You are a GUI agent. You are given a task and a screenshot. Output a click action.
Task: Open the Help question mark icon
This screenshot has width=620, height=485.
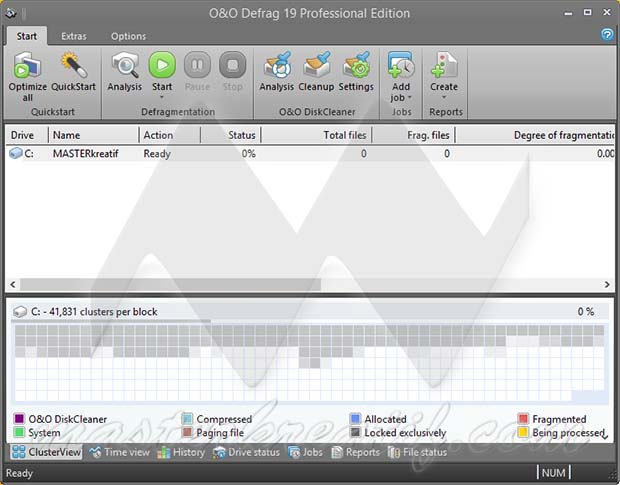tap(607, 34)
